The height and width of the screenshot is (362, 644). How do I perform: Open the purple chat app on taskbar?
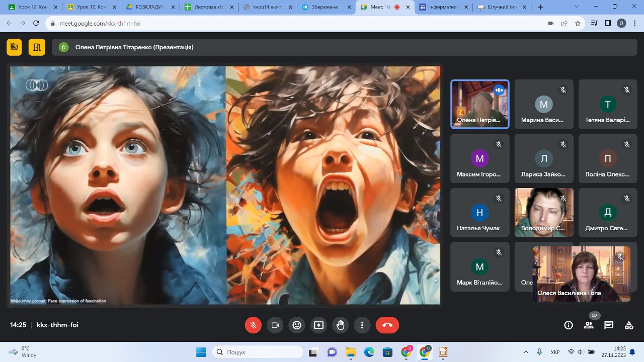coord(332,352)
